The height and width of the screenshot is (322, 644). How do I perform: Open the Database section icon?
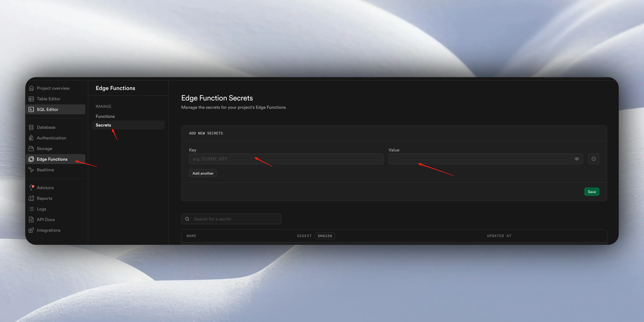point(31,127)
